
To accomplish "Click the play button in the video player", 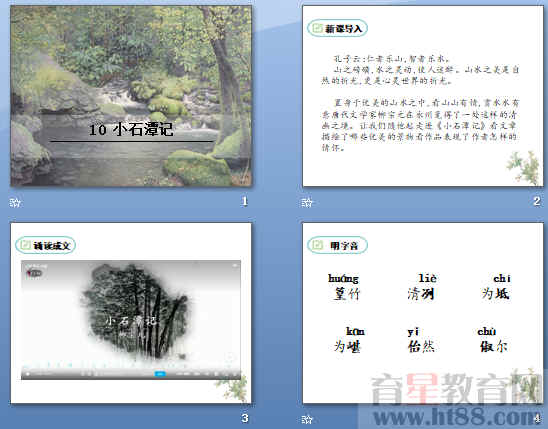I will [x=28, y=374].
